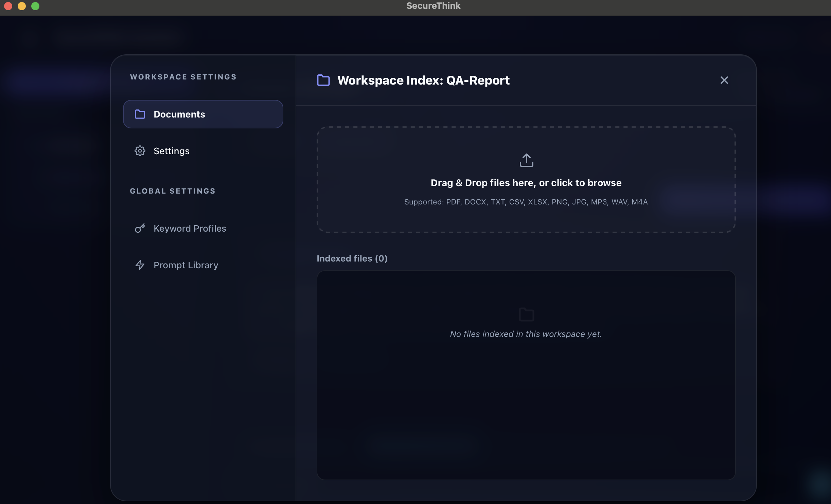The height and width of the screenshot is (504, 831).
Task: Click the supported file formats text
Action: (526, 202)
